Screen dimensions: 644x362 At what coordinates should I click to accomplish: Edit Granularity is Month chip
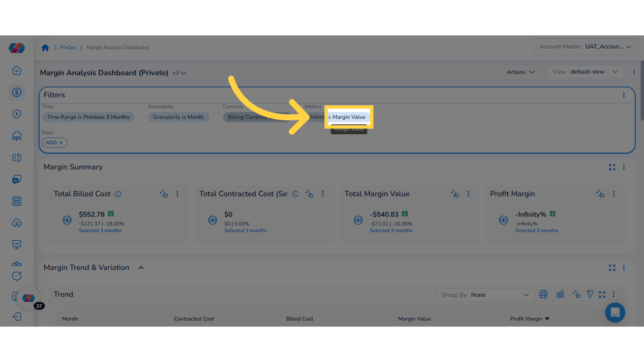(178, 117)
